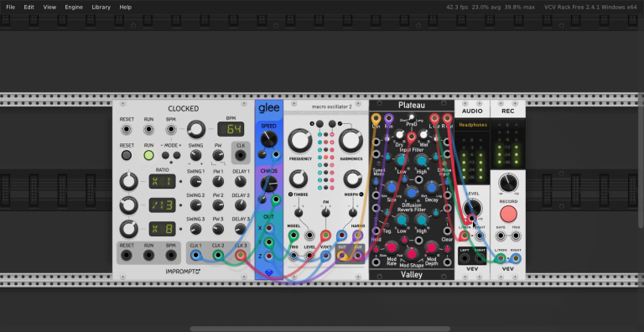
Task: Click the V/OCT input jack
Action: [325, 256]
